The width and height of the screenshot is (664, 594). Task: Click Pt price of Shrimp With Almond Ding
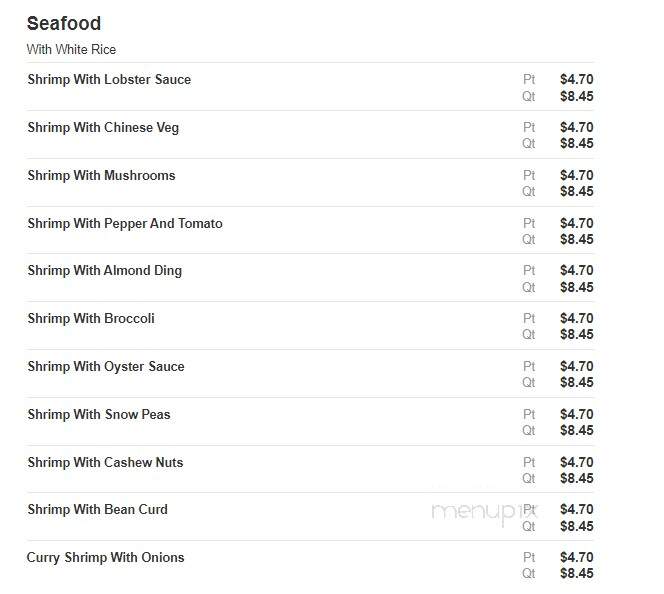click(x=576, y=270)
